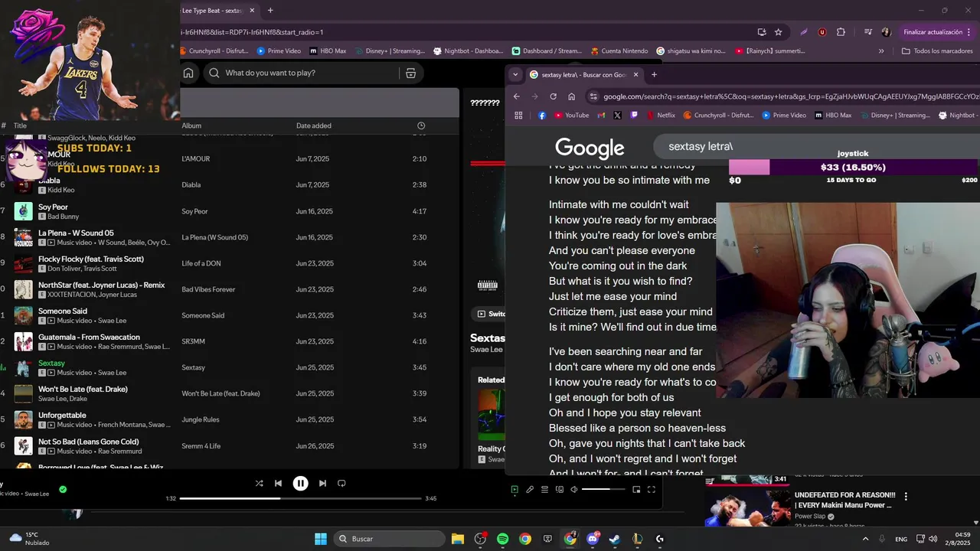Toggle Now Playing view icon in Spotify

514,490
